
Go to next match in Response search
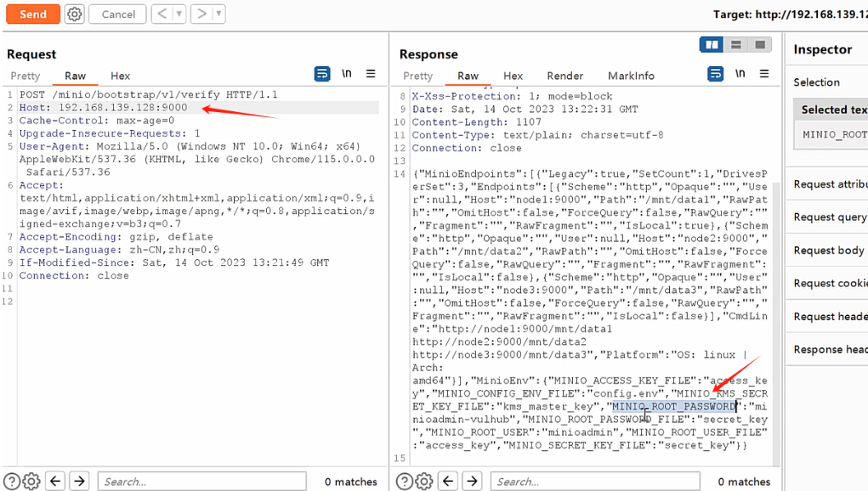pos(472,481)
